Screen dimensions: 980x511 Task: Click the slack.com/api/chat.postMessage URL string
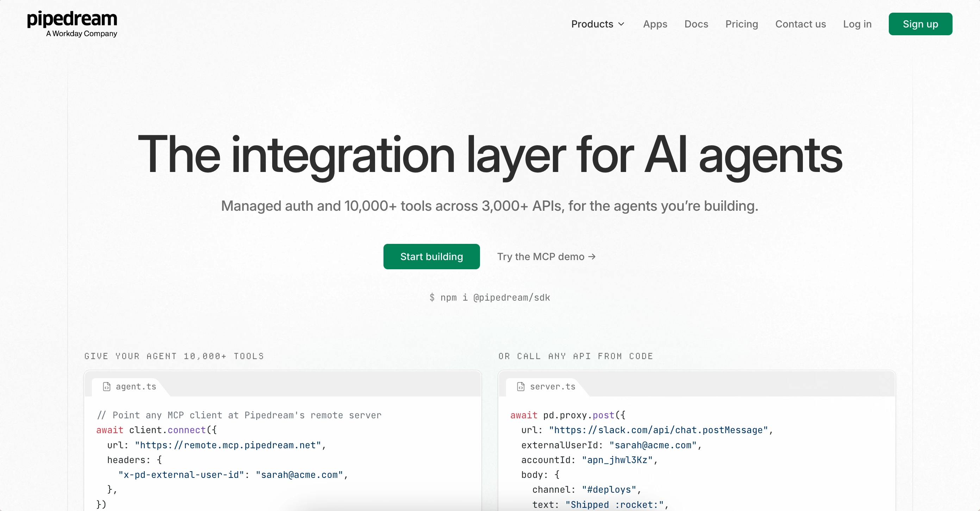coord(658,430)
